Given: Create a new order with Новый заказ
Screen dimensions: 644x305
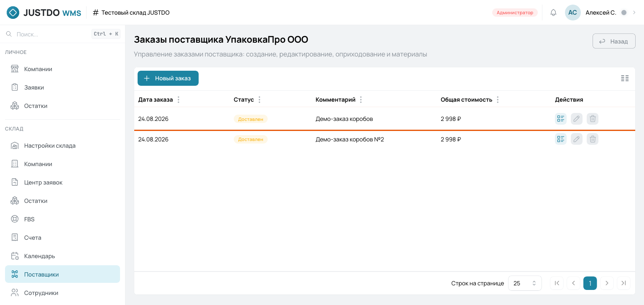Looking at the screenshot, I should pyautogui.click(x=168, y=78).
